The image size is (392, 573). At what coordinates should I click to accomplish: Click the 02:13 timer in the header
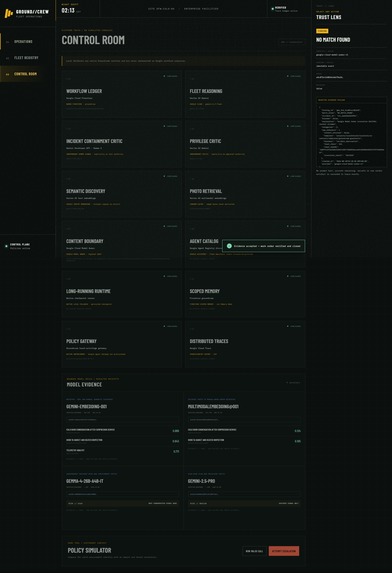(x=68, y=11)
